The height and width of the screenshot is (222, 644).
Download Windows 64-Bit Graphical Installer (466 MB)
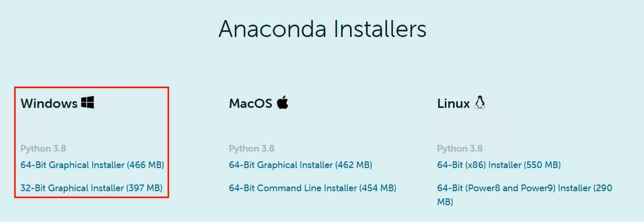click(x=92, y=165)
